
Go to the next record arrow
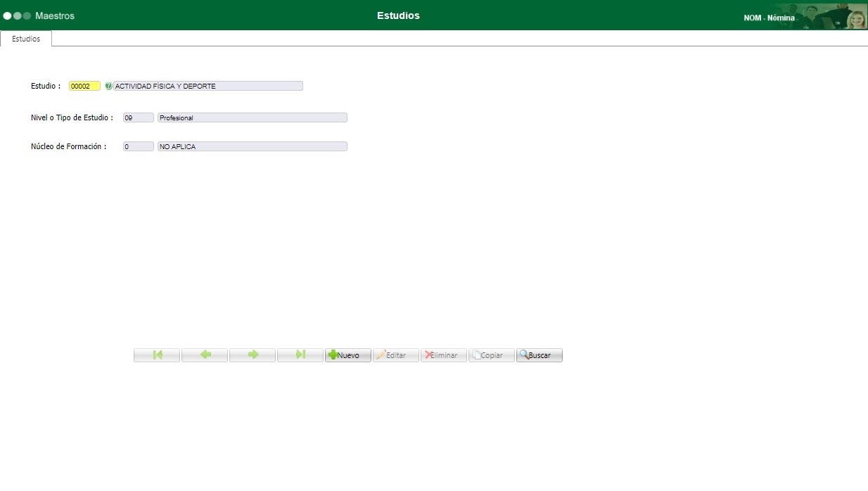[x=253, y=355]
